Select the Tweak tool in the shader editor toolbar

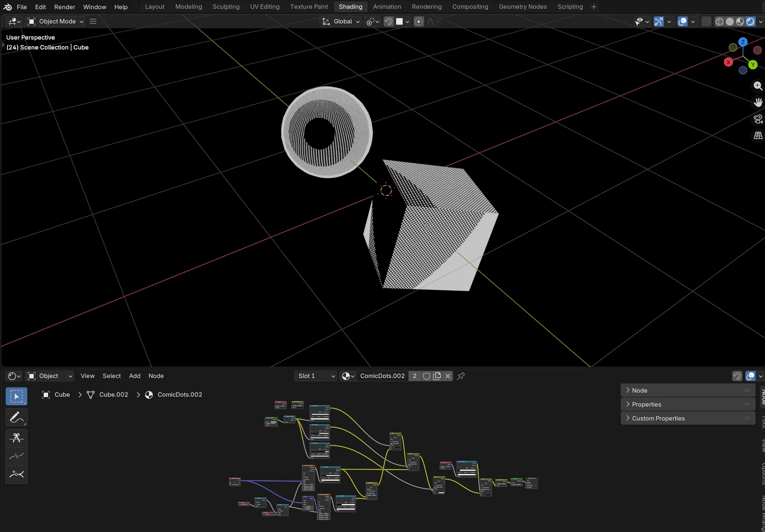click(16, 396)
